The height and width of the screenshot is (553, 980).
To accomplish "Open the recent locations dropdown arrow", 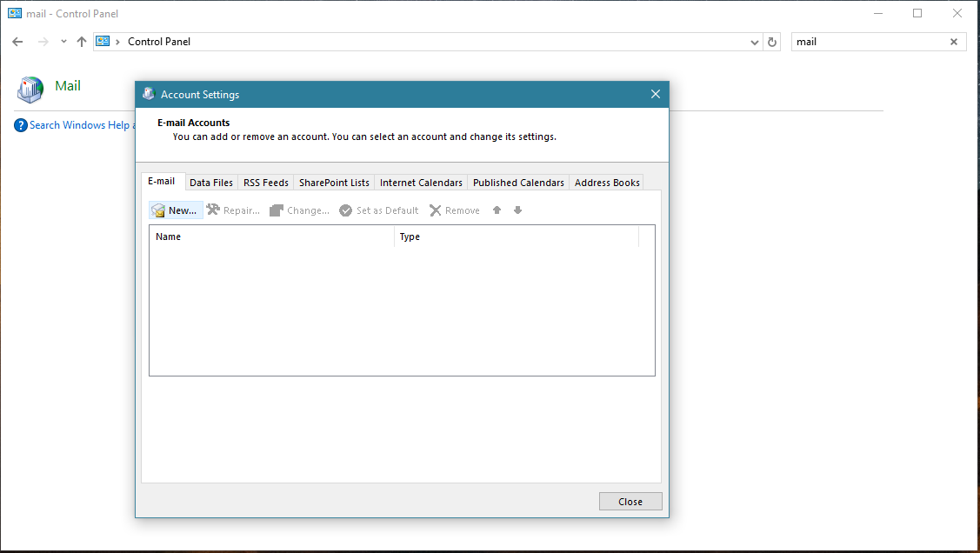I will [63, 42].
